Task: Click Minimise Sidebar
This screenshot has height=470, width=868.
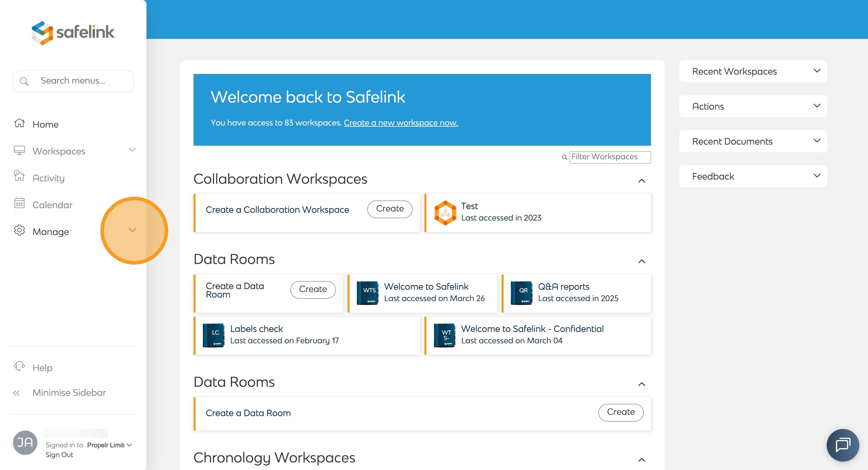Action: click(69, 392)
